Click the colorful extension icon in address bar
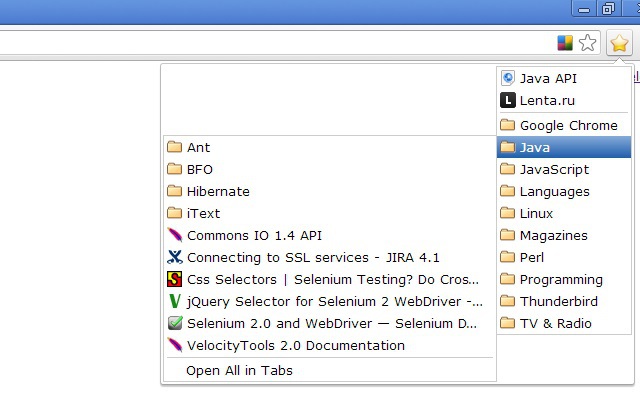 565,43
